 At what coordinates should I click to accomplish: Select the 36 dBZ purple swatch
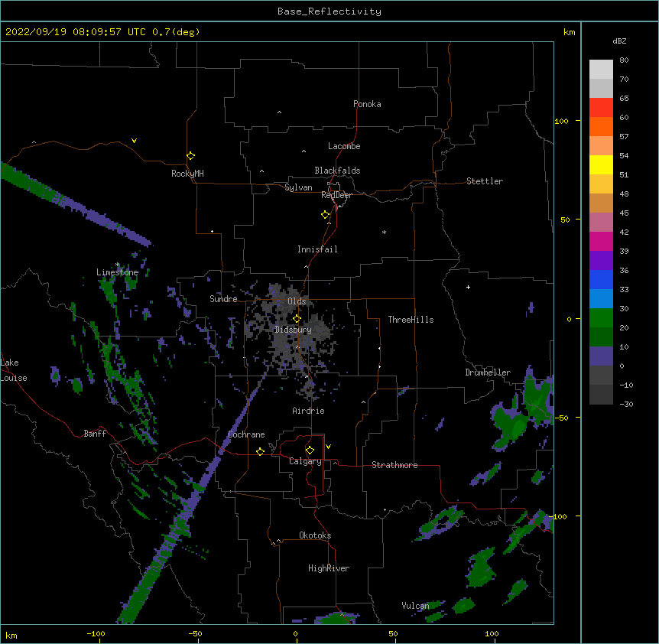[x=601, y=261]
